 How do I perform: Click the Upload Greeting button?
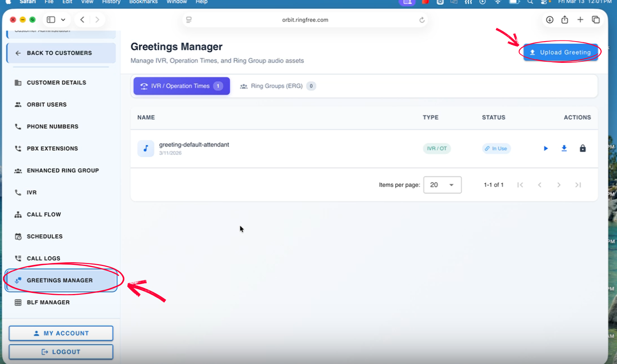click(x=560, y=52)
